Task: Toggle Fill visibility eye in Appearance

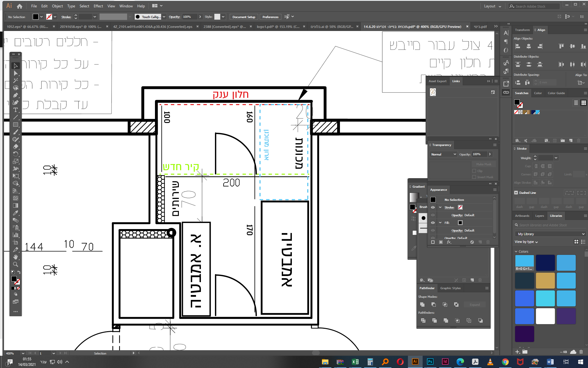Action: [433, 223]
